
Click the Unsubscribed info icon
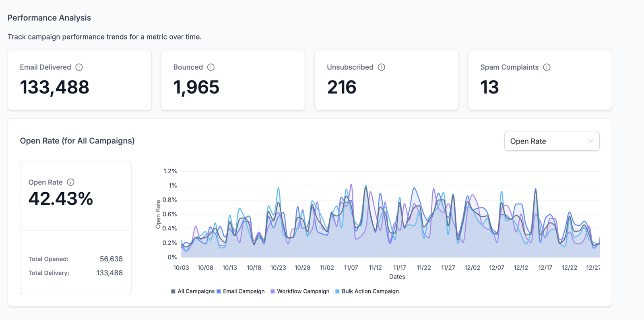point(382,67)
